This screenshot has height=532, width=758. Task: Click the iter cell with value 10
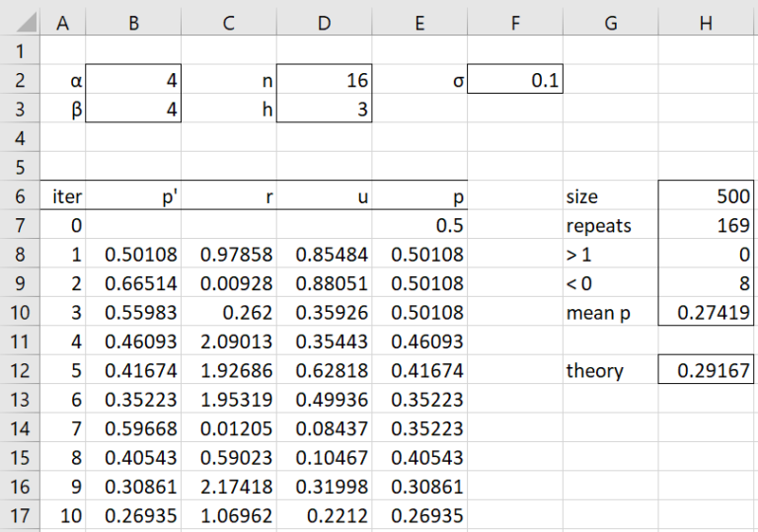coord(63,515)
